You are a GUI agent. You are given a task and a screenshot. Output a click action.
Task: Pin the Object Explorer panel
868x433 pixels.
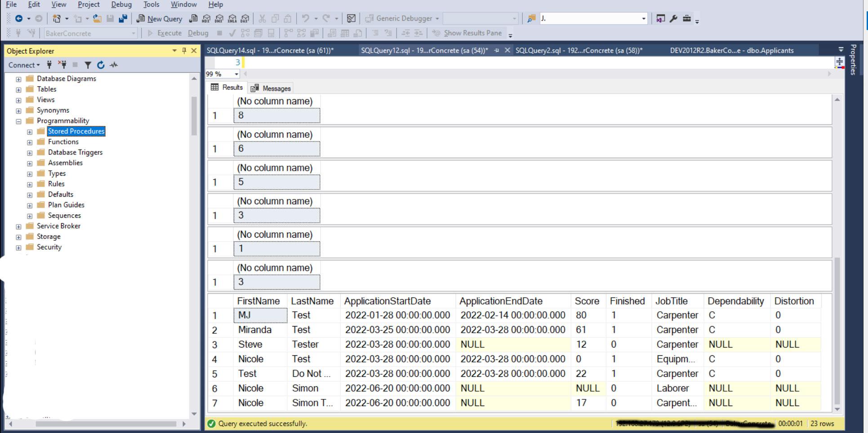184,51
